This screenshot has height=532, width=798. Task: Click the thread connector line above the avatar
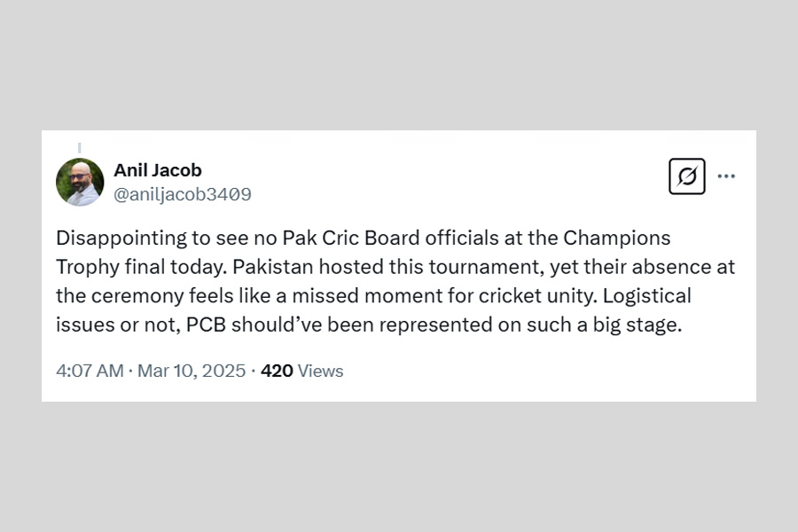pyautogui.click(x=79, y=147)
